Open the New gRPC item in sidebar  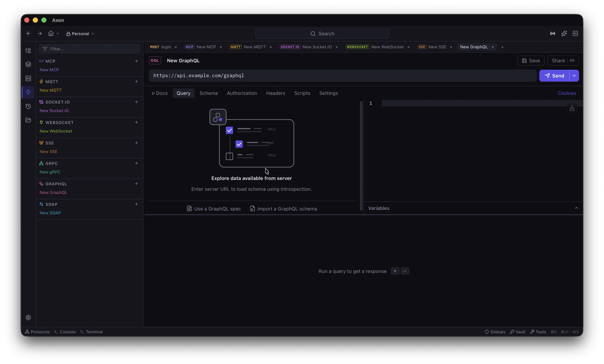pyautogui.click(x=50, y=172)
